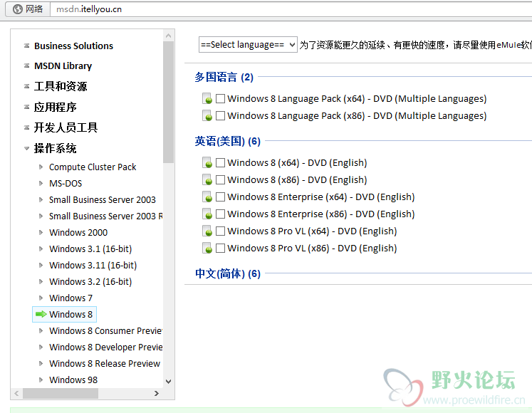Expand the Compute Cluster Pack arrow
Screen dimensions: 532x413
pos(41,167)
